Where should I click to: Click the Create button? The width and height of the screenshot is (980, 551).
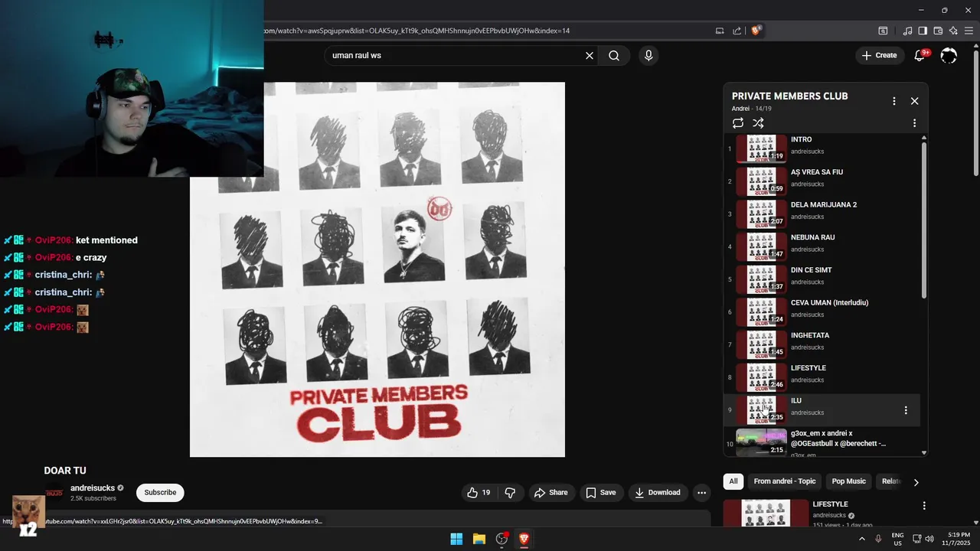[879, 55]
